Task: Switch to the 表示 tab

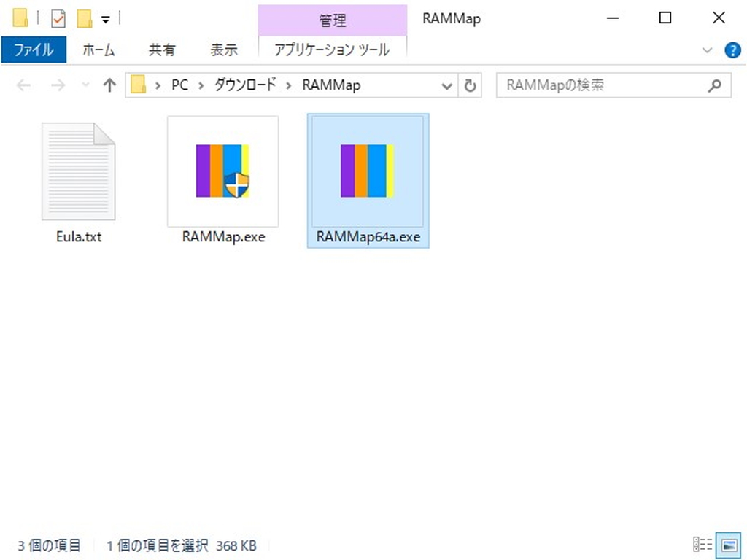Action: tap(224, 50)
